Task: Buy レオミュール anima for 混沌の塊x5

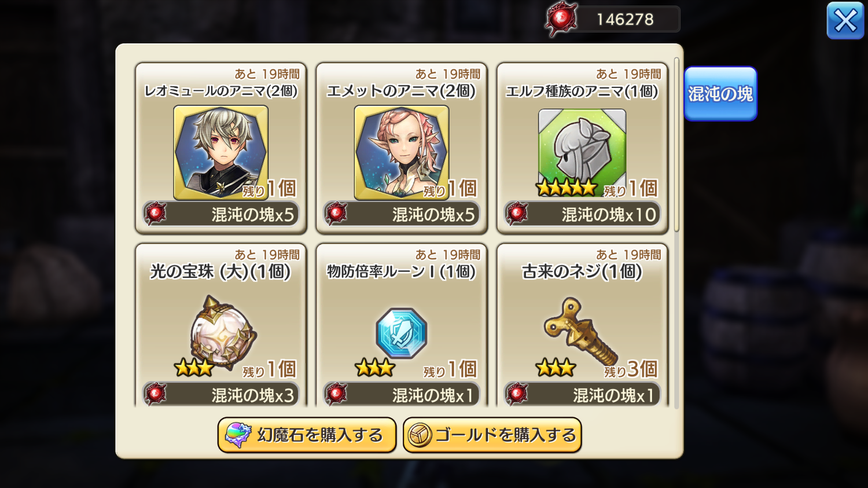Action: pos(221,214)
